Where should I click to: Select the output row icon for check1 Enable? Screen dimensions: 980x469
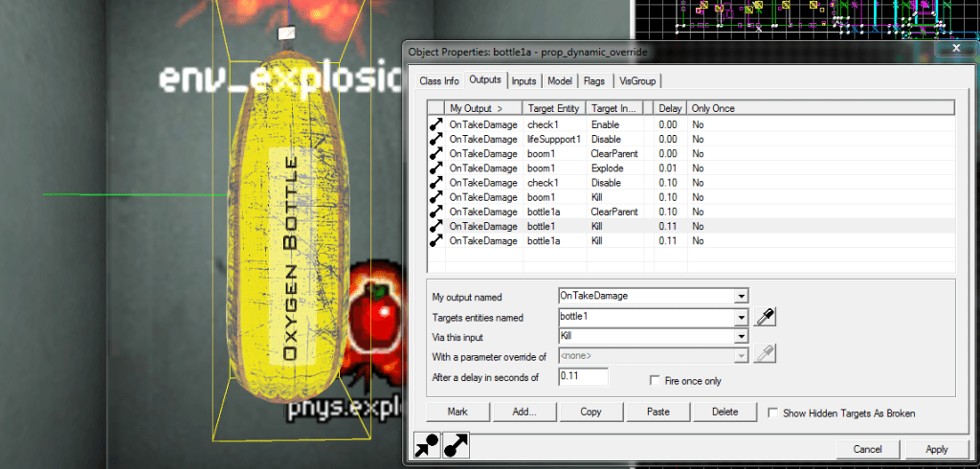coord(436,124)
